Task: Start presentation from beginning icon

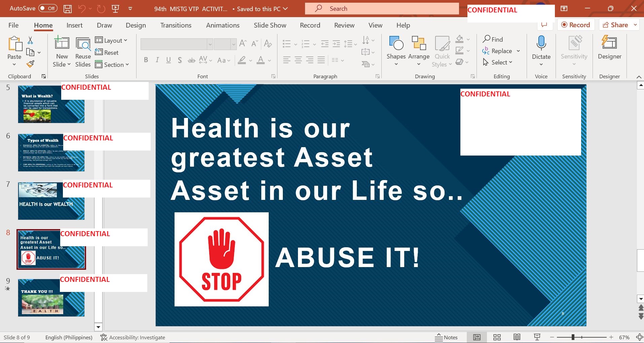Action: pyautogui.click(x=115, y=9)
